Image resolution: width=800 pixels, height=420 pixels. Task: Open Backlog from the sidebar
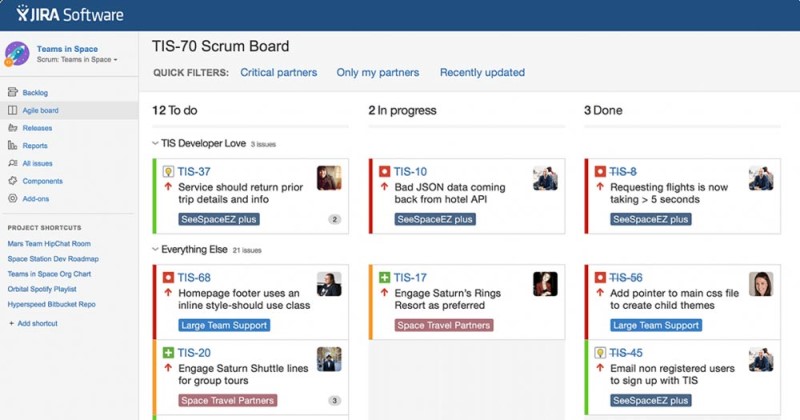click(35, 92)
